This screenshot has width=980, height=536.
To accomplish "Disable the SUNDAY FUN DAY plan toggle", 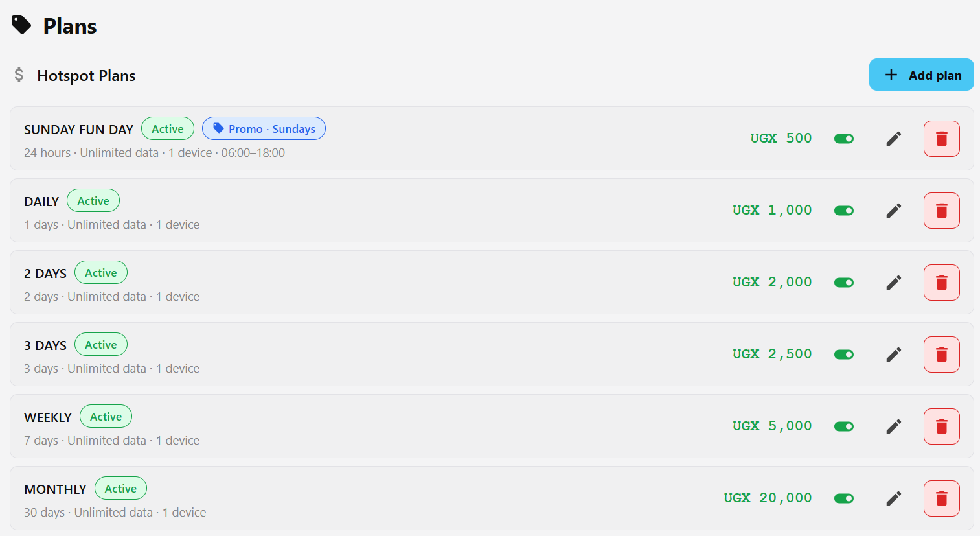I will (844, 139).
